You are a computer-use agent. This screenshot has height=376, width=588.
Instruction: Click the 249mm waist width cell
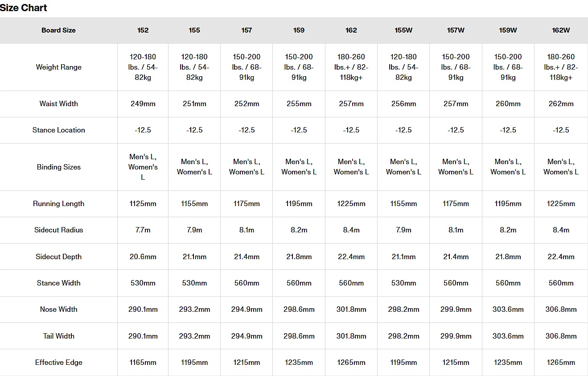143,103
